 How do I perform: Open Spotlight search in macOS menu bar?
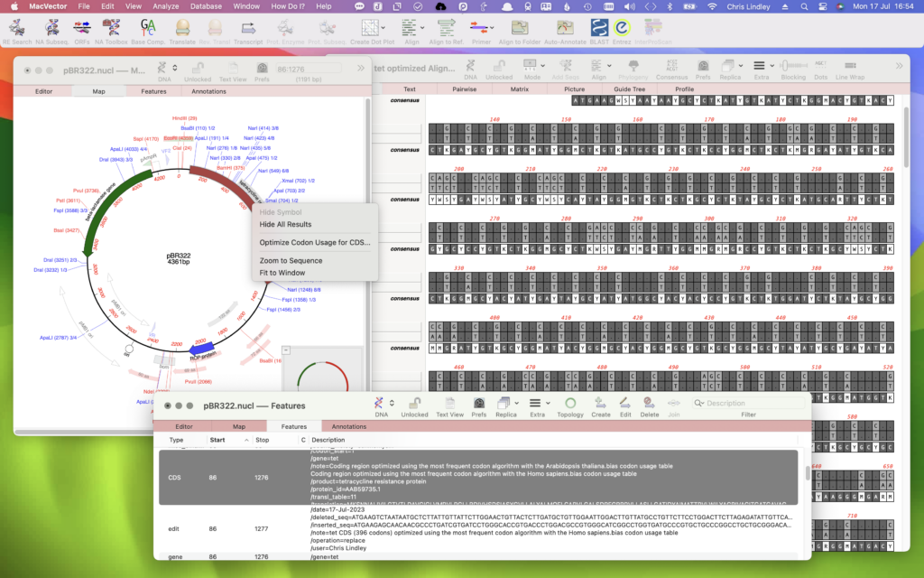pos(804,6)
